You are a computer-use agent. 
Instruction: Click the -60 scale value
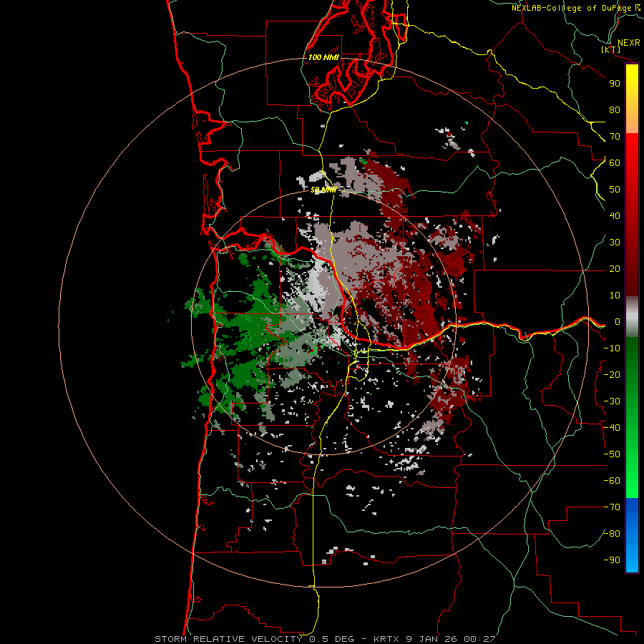pos(612,481)
